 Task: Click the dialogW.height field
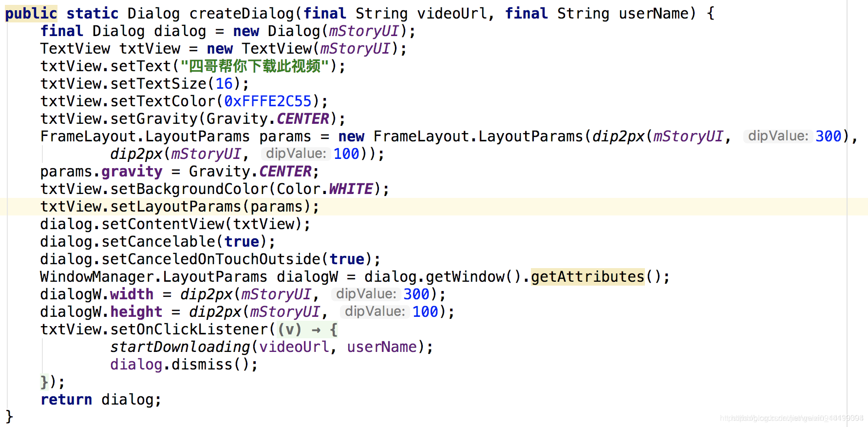point(136,311)
